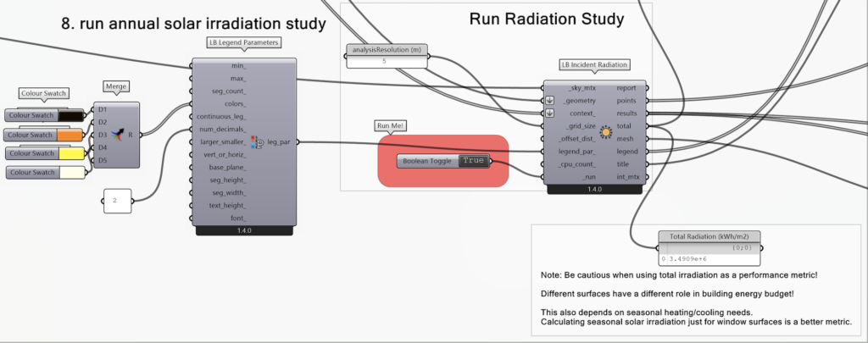Click the LB Legend Parameters 1.4.0 version bar
The width and height of the screenshot is (868, 343).
(244, 230)
